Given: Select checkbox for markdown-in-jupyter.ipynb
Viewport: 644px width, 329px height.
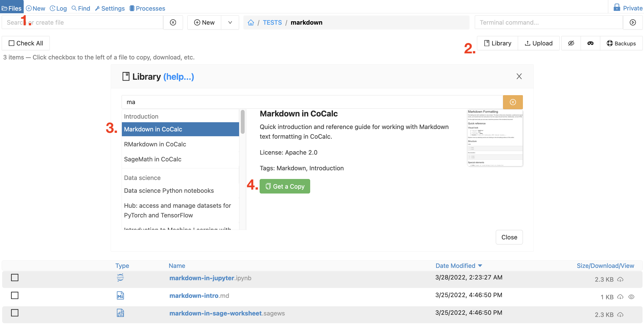Looking at the screenshot, I should click(15, 278).
